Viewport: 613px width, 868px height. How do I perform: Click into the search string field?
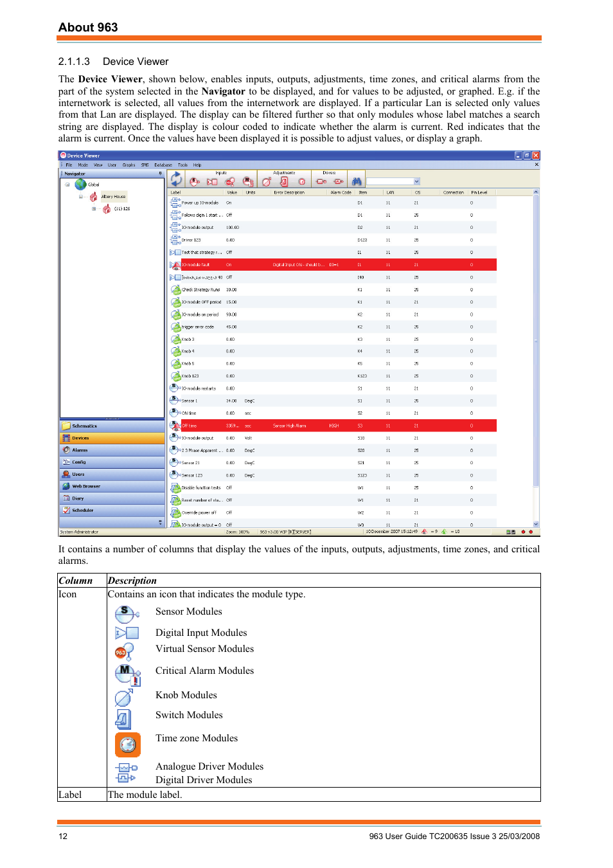(x=390, y=181)
